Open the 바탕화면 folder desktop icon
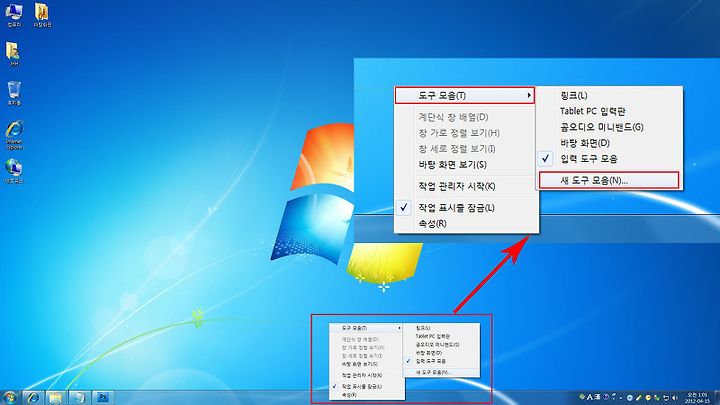 tap(42, 15)
